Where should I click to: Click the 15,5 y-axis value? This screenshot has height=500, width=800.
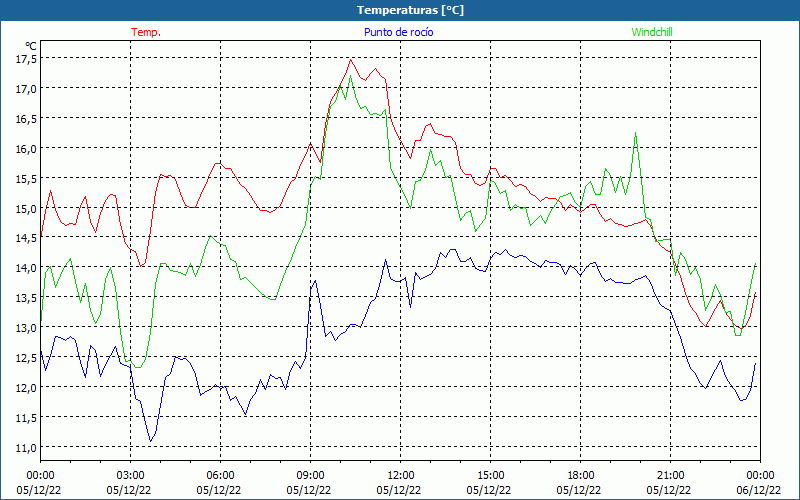[x=26, y=179]
